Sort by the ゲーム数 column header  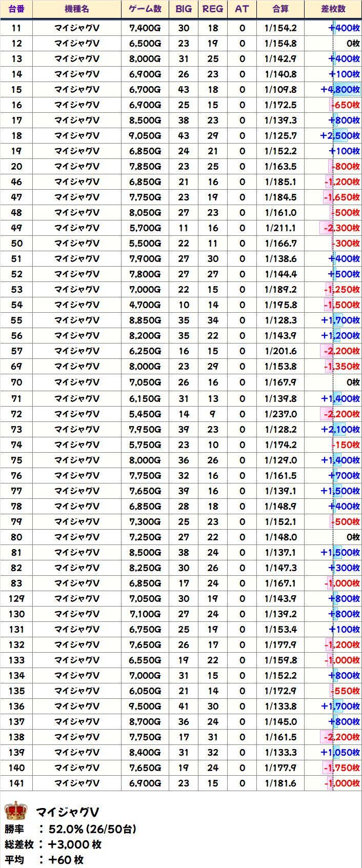[x=145, y=9]
